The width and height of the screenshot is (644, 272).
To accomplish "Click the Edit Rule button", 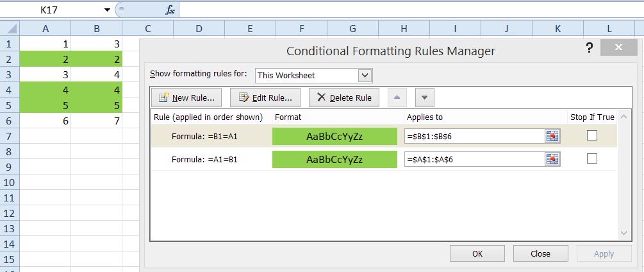I will [x=265, y=98].
